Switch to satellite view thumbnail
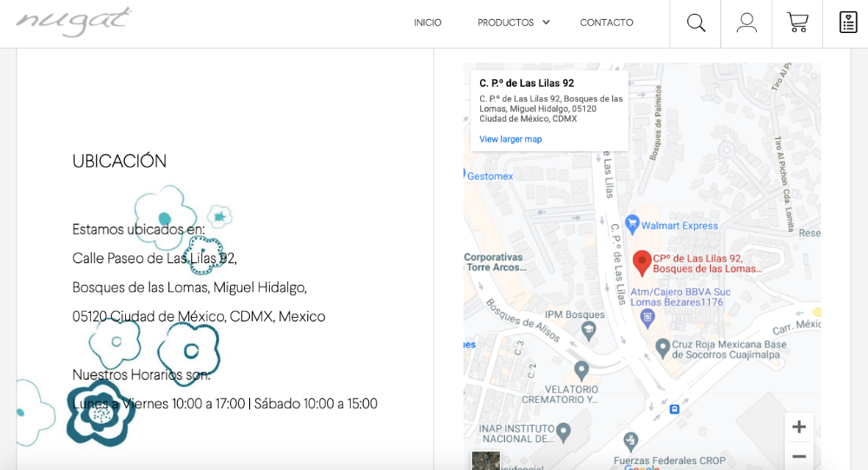Viewport: 868px width, 470px height. [485, 460]
